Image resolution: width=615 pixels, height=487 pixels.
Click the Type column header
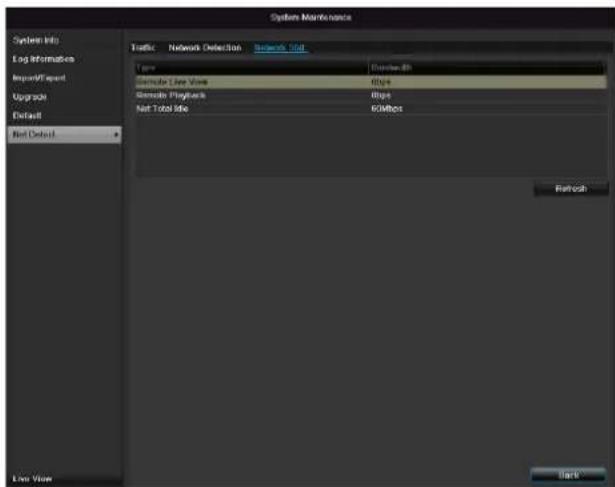[252, 68]
